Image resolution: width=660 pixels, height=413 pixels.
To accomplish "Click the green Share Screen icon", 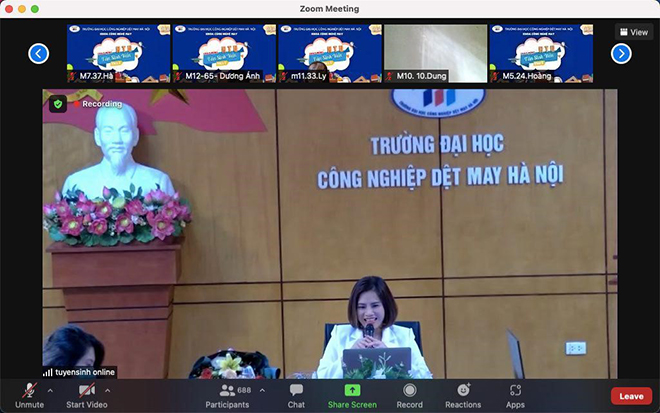I will 352,390.
